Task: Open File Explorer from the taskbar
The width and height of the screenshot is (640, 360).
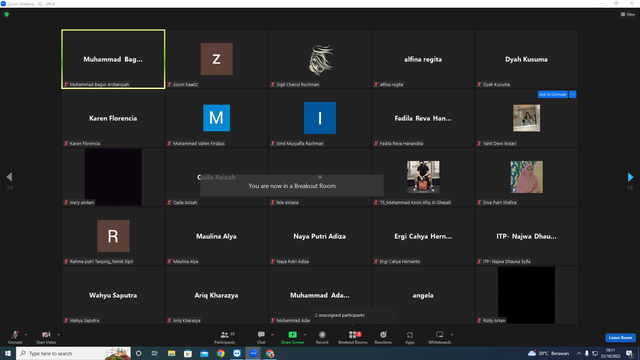Action: (x=171, y=353)
